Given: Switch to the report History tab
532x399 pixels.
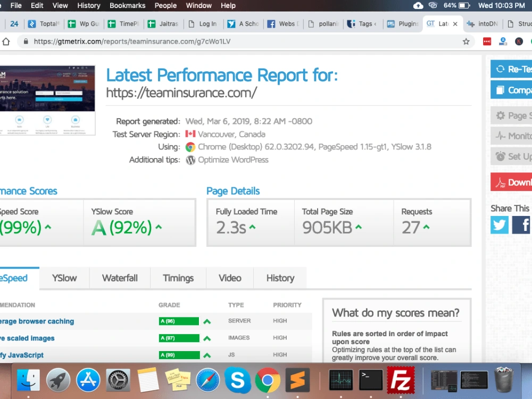Looking at the screenshot, I should [x=280, y=278].
